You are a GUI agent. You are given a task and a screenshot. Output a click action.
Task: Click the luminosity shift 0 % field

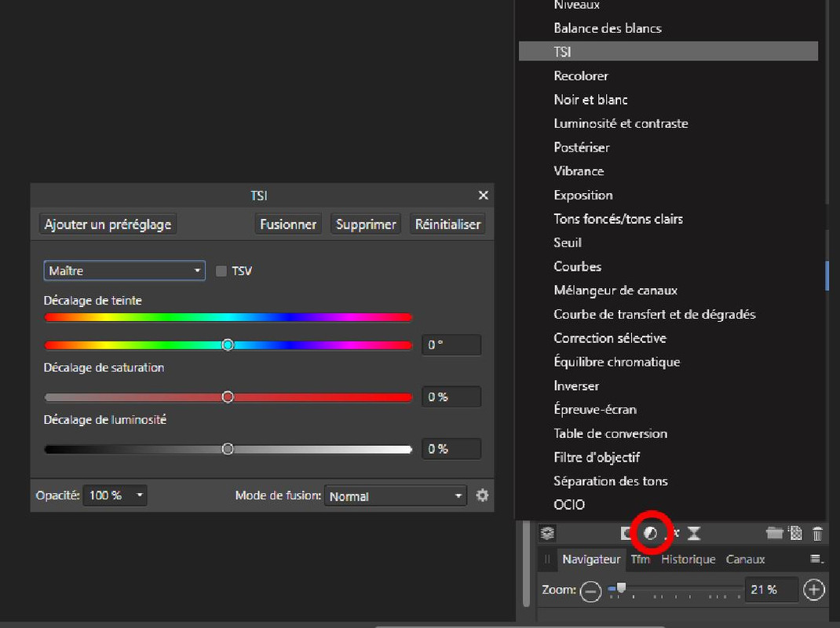tap(451, 448)
